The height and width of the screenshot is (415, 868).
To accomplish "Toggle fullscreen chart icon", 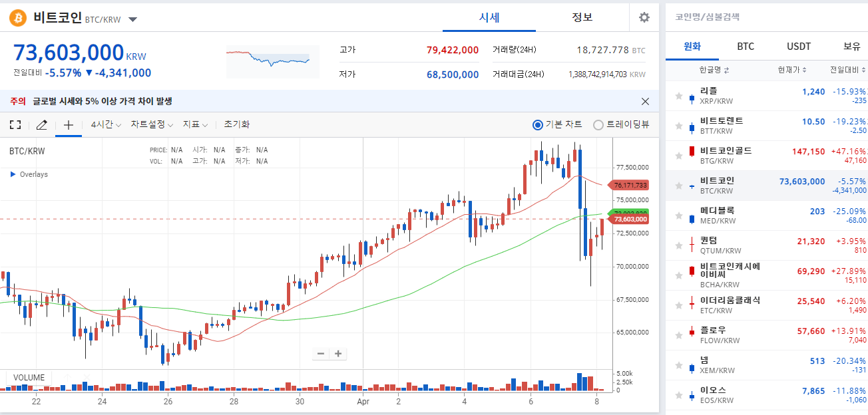I will point(15,124).
